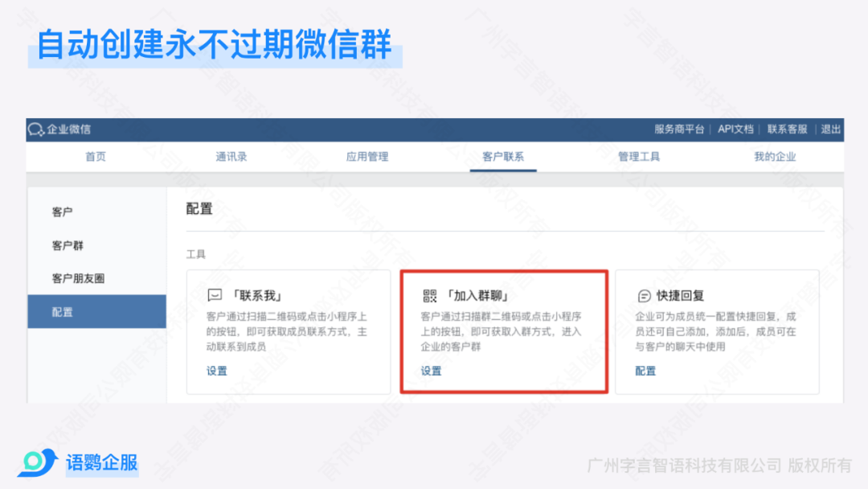Select the 客户联系 tab
Screen dimensions: 868x489
click(503, 157)
